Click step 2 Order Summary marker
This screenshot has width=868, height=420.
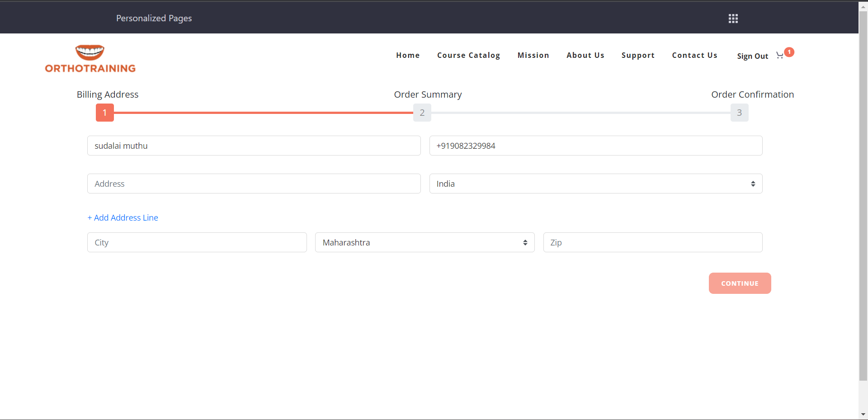click(x=422, y=113)
